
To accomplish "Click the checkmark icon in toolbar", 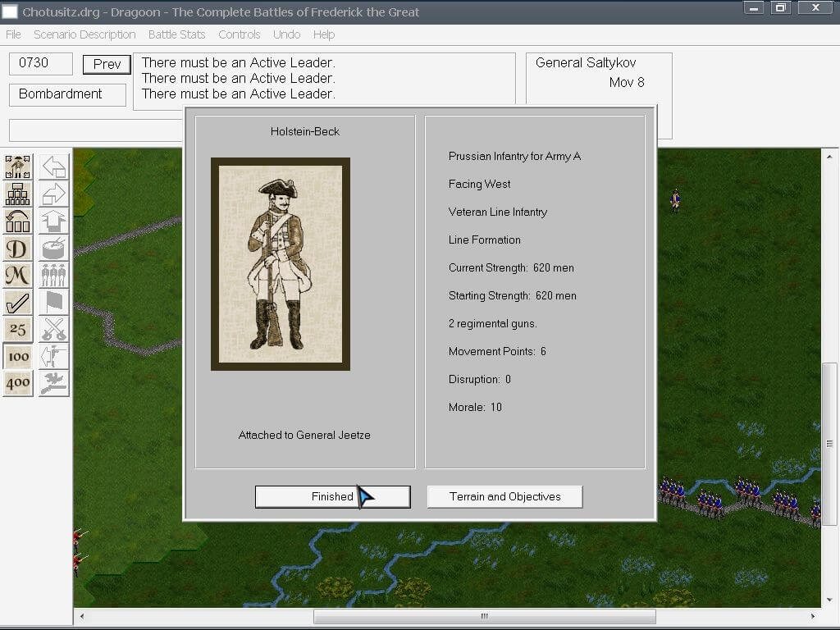I will pyautogui.click(x=17, y=303).
